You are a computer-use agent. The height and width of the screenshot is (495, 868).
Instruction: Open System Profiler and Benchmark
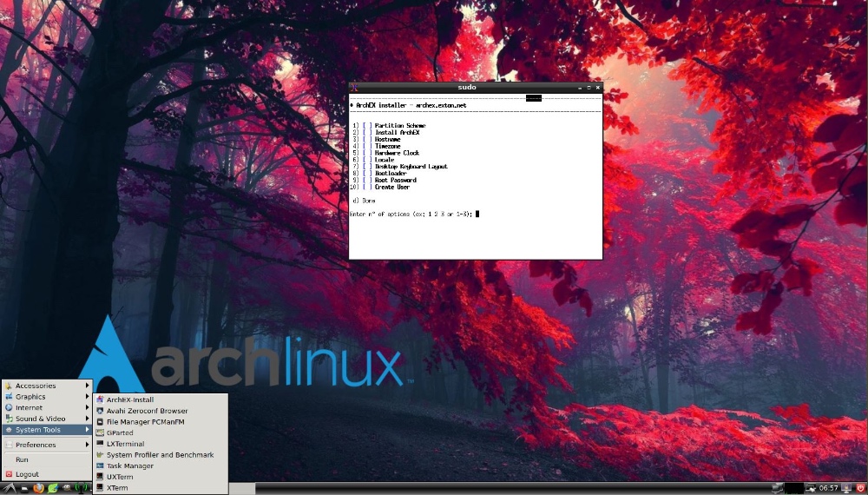click(x=160, y=455)
